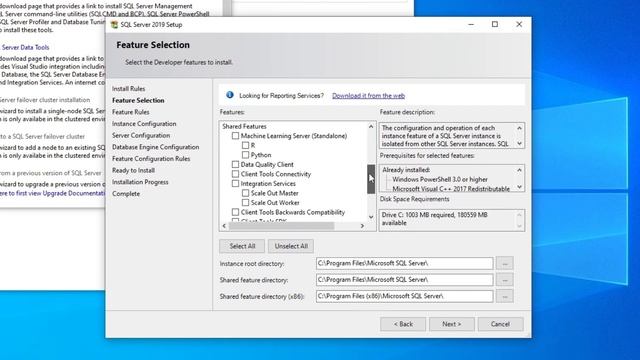
Task: Select the Instance Configuration step
Action: 144,124
